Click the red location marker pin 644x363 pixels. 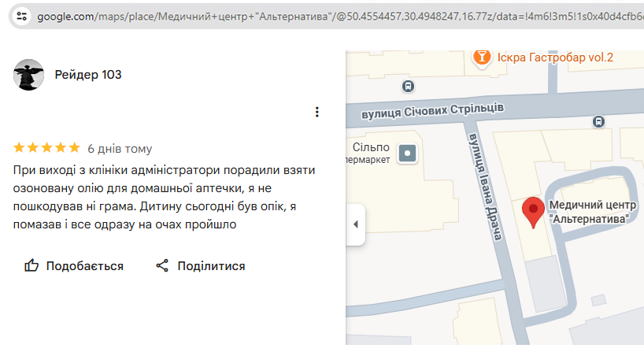(534, 211)
